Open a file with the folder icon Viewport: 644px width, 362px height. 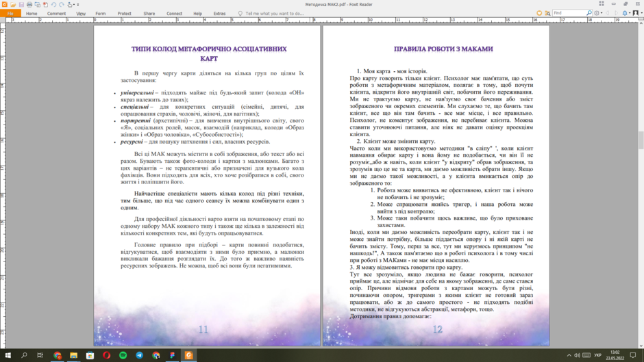(13, 5)
